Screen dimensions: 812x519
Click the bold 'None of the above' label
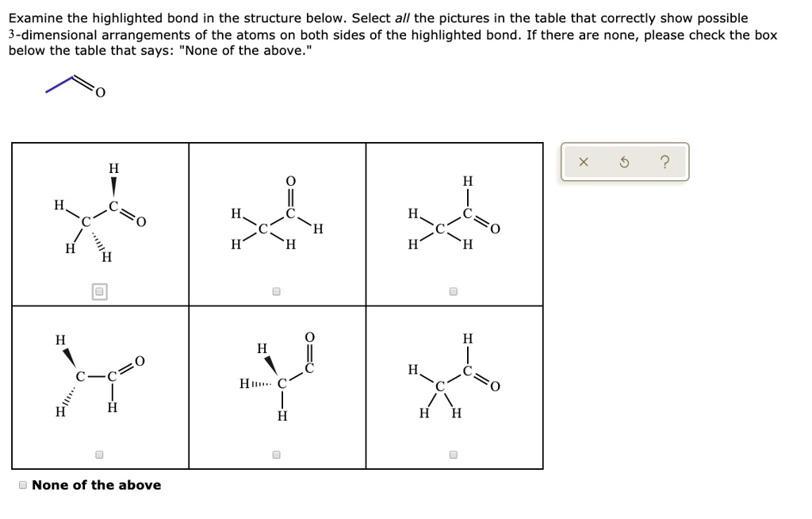(x=96, y=484)
